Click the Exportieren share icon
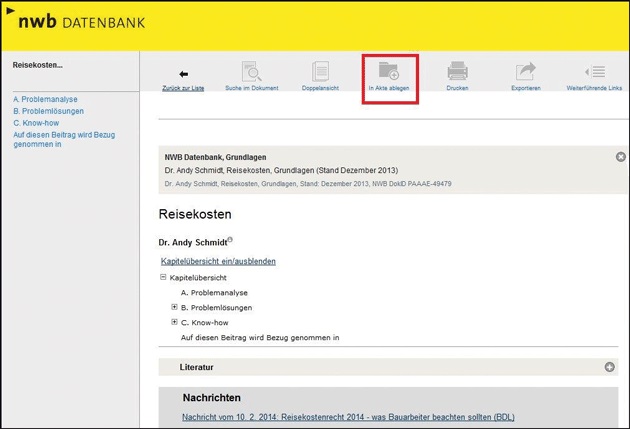This screenshot has height=429, width=630. coord(526,72)
